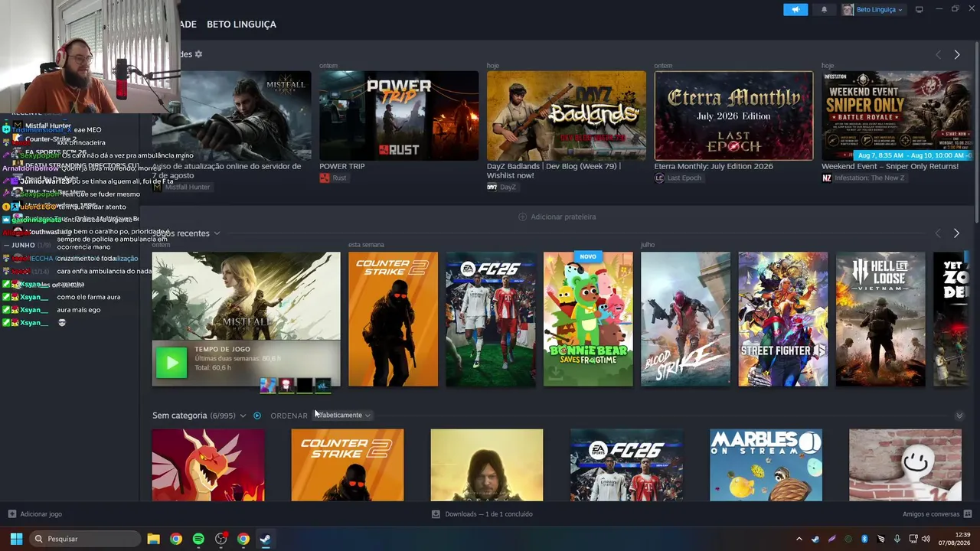Click the Infestation NZ game icon
This screenshot has height=551, width=980.
(x=827, y=178)
